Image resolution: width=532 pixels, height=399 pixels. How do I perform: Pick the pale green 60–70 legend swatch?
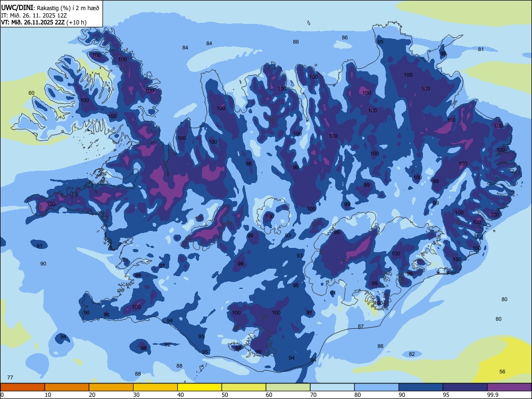(x=288, y=387)
